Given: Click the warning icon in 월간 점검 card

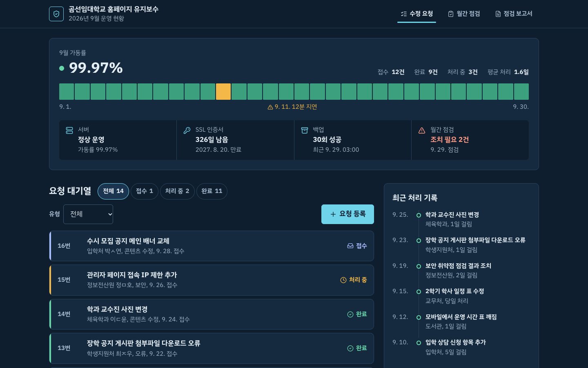Looking at the screenshot, I should (x=422, y=130).
